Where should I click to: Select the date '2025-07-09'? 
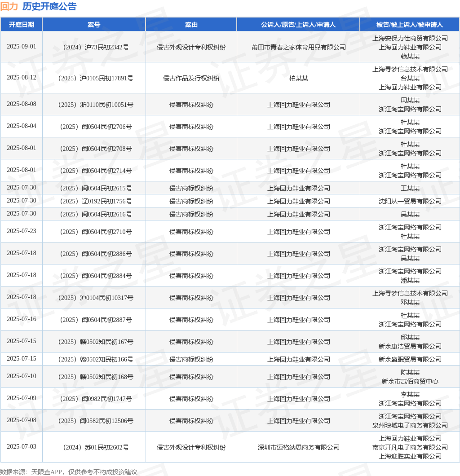click(x=22, y=398)
